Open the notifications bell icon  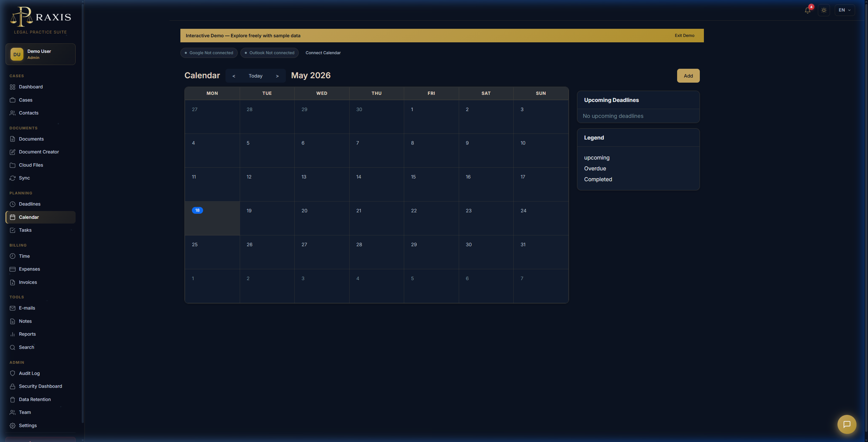coord(808,10)
